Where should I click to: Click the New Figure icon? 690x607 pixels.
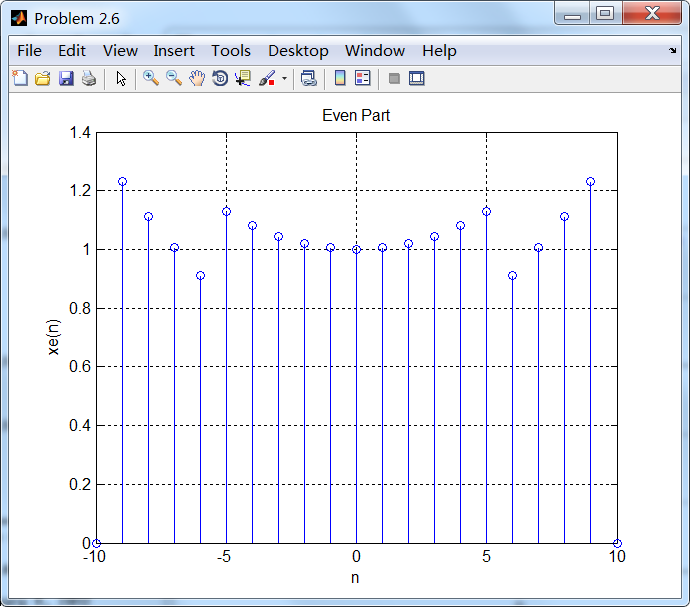tap(20, 78)
